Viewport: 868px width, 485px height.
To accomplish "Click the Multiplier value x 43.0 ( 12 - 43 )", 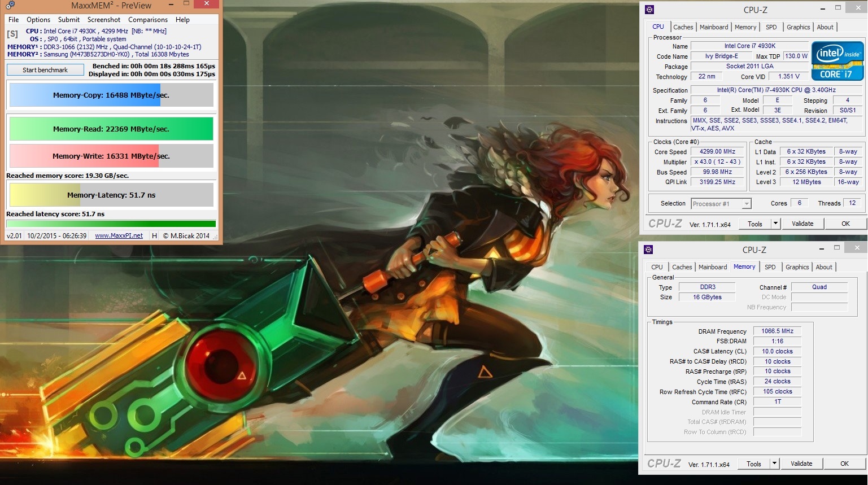I will (x=718, y=161).
